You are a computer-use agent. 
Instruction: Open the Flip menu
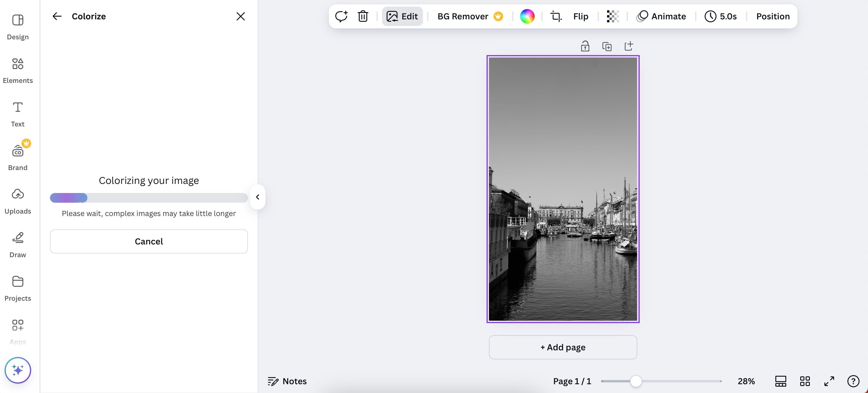pyautogui.click(x=580, y=16)
